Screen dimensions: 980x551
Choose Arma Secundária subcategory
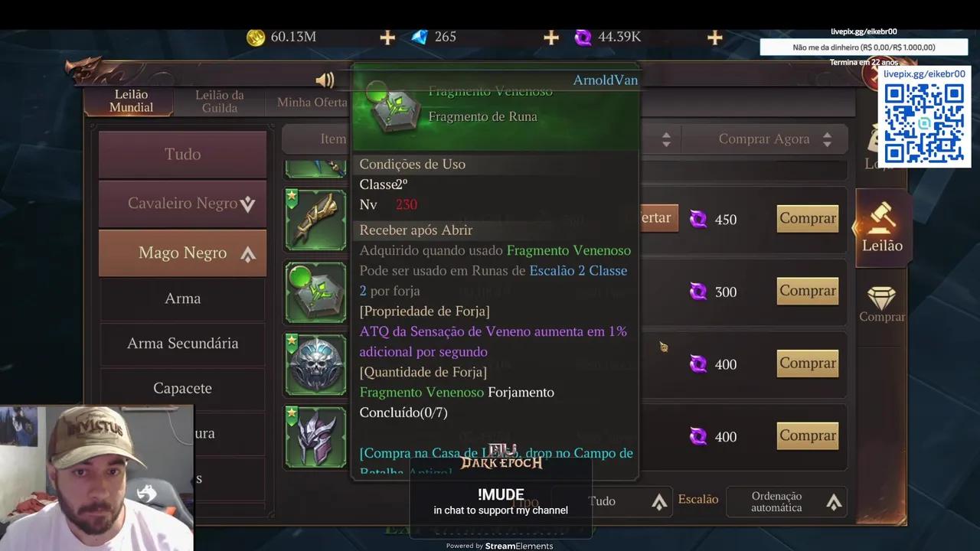(x=182, y=344)
